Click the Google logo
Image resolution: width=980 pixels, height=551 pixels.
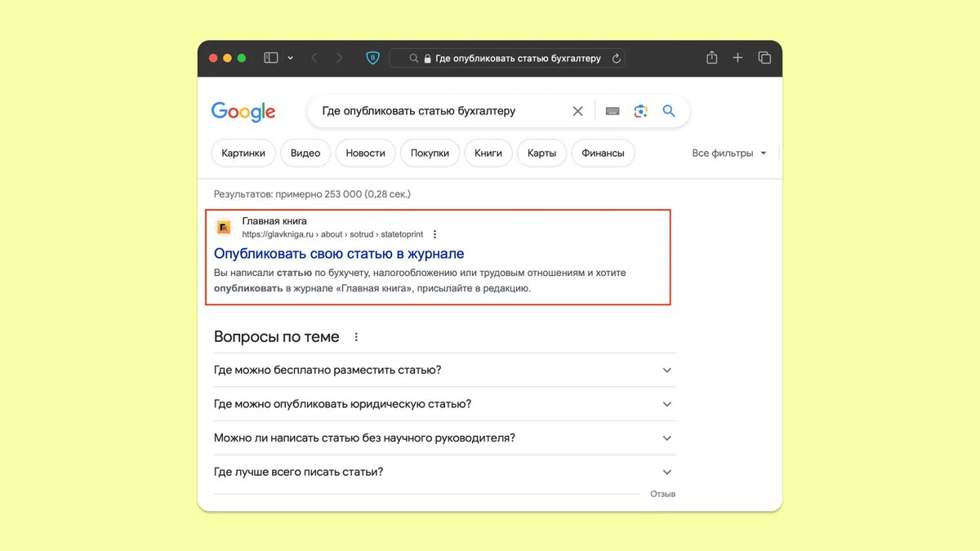tap(243, 112)
